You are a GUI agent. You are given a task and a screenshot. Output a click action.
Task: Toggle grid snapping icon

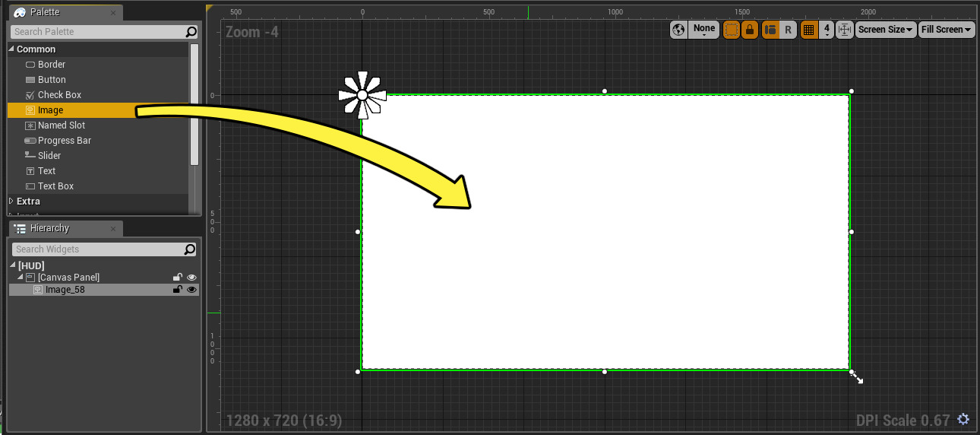(x=809, y=30)
